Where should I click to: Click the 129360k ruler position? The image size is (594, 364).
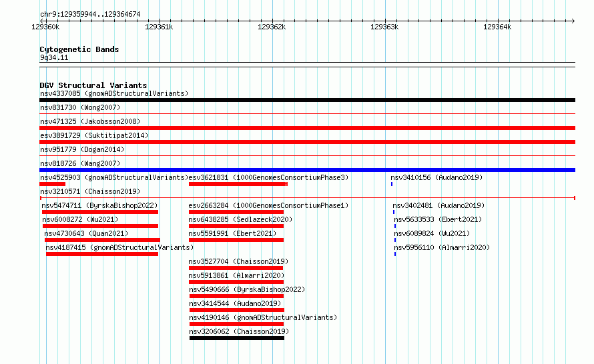[x=45, y=27]
